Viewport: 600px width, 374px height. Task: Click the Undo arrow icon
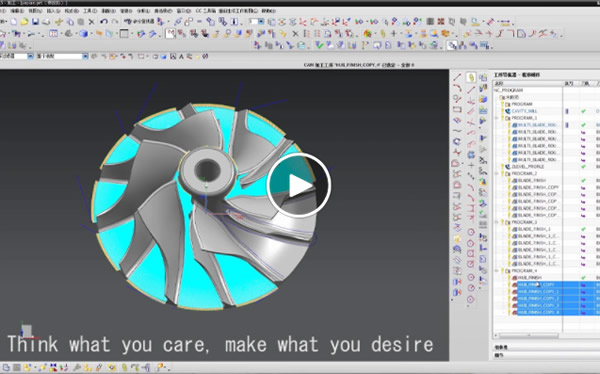(x=104, y=22)
